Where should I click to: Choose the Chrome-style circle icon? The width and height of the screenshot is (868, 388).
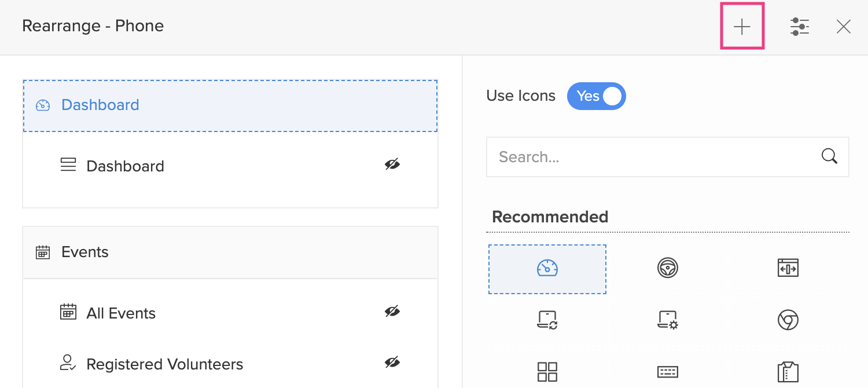tap(788, 320)
